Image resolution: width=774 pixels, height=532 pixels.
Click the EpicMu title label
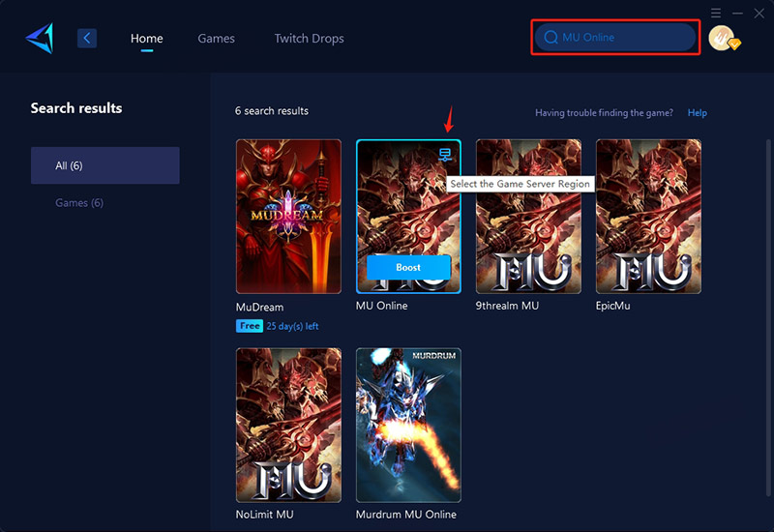[612, 306]
